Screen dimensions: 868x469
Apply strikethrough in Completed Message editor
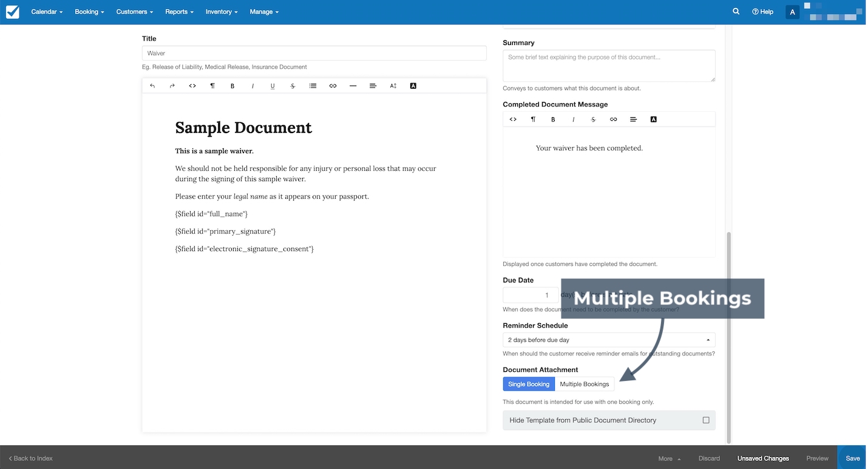click(593, 119)
